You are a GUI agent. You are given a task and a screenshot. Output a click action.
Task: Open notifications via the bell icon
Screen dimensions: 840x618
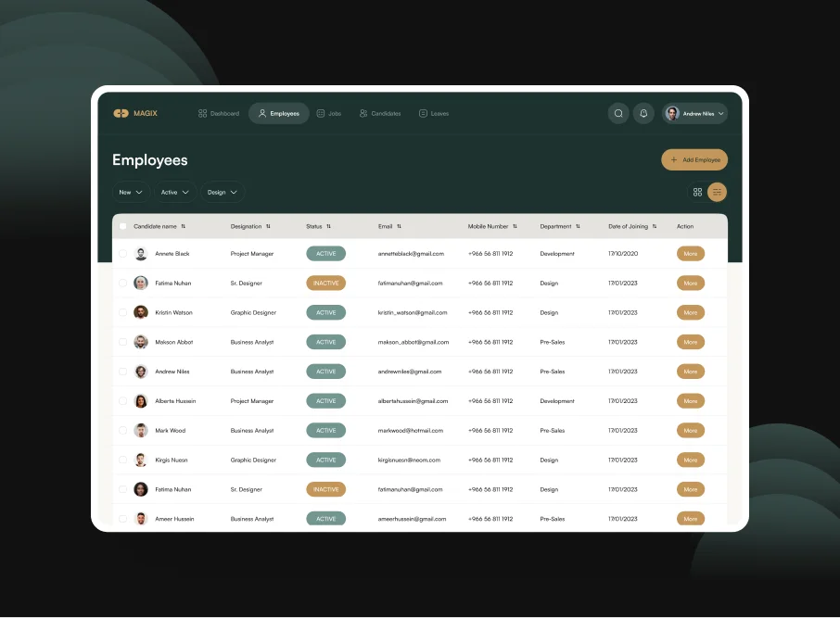[x=643, y=113]
